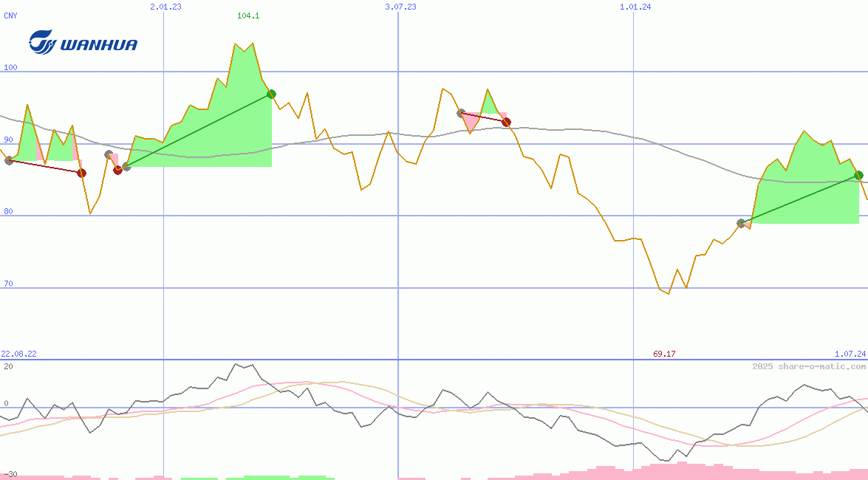Click the 70 price axis label
Screen dimensions: 868x480
pos(8,284)
